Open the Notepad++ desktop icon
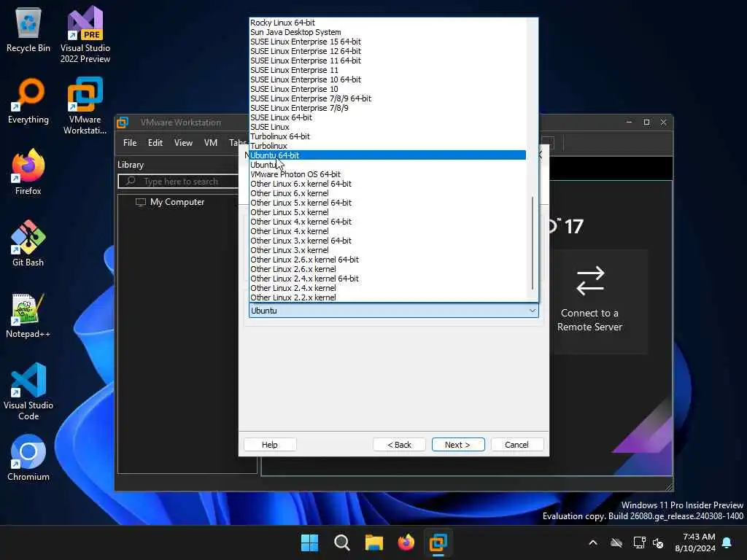Screen dimensions: 747x560 point(28,315)
